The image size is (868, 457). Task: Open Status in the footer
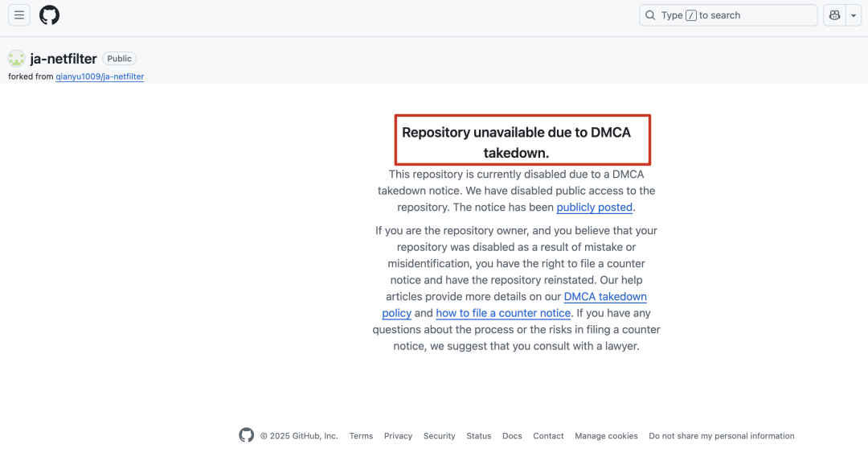[478, 436]
